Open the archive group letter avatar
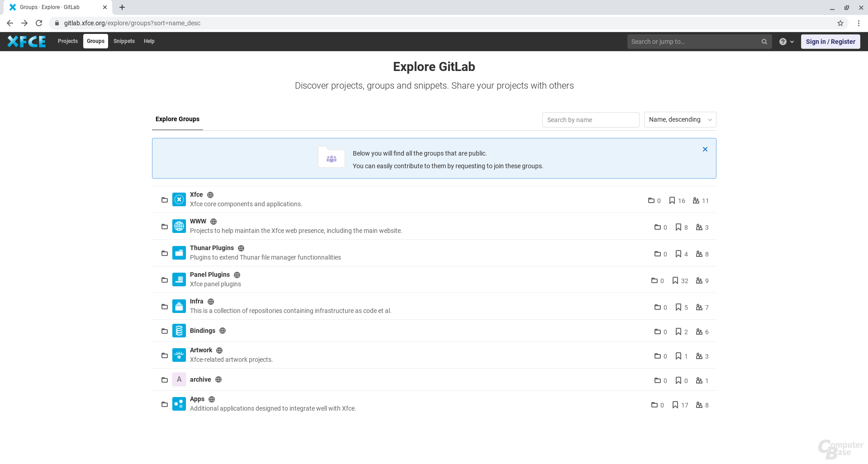 tap(179, 379)
